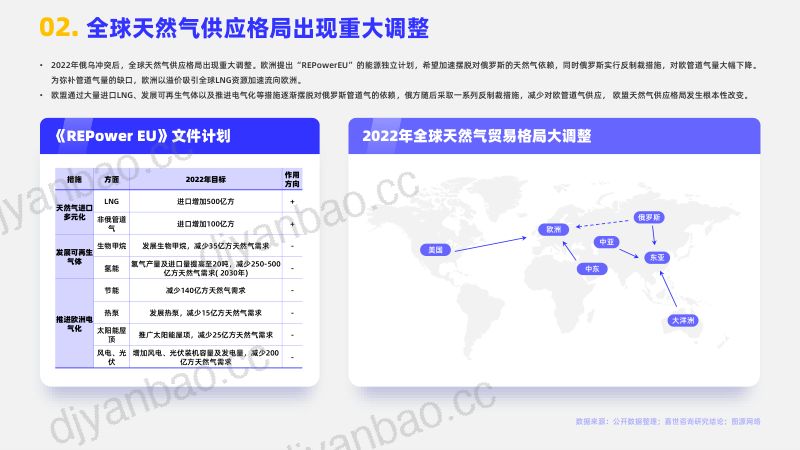Viewport: 800px width, 450px height.
Task: Click the cell mentioning "减少250-500亿方天然气需求"
Action: (206, 268)
